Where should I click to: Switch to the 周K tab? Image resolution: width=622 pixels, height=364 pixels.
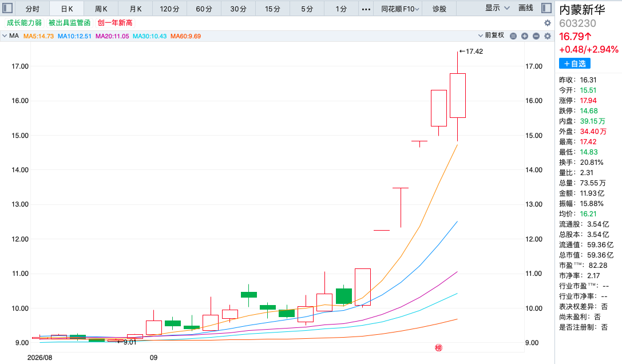click(101, 9)
